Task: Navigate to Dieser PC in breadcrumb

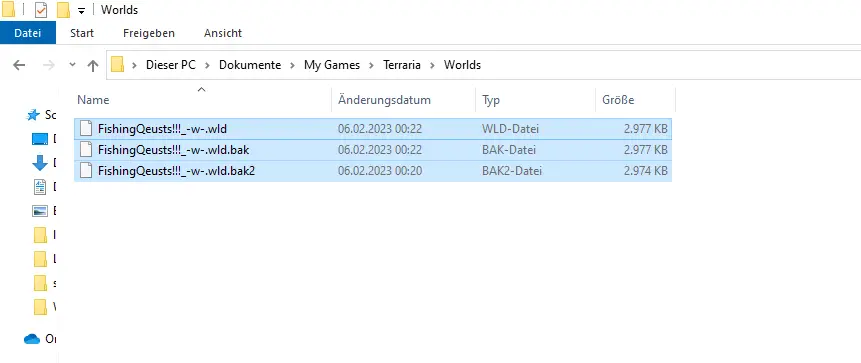Action: 170,65
